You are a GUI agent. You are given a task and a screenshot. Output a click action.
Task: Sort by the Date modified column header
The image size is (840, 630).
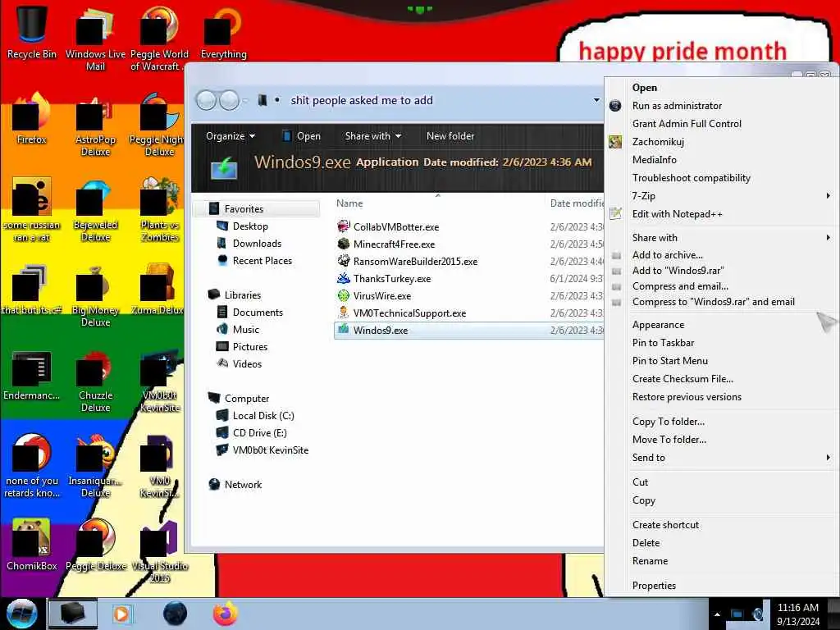click(x=577, y=203)
